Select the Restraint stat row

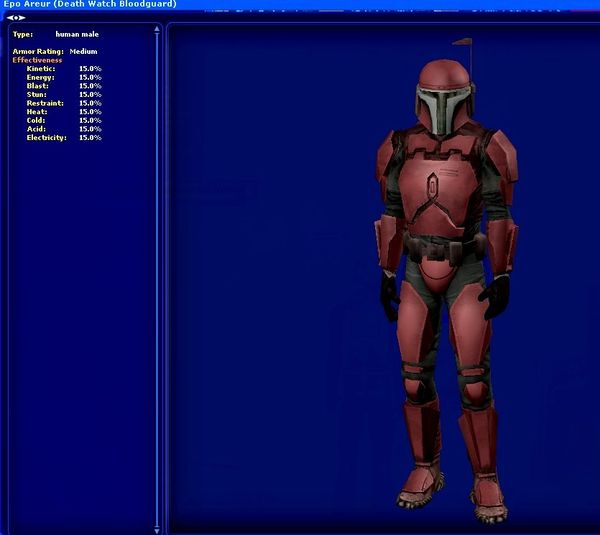pos(64,103)
